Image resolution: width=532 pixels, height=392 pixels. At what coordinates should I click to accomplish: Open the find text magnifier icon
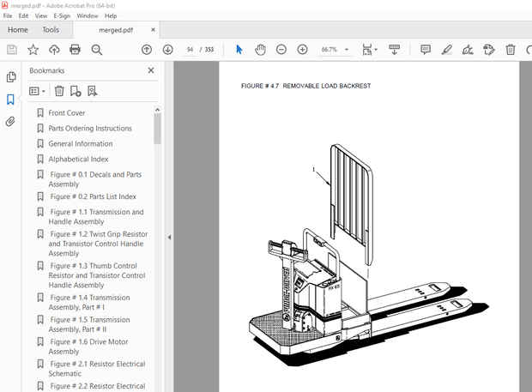point(97,50)
